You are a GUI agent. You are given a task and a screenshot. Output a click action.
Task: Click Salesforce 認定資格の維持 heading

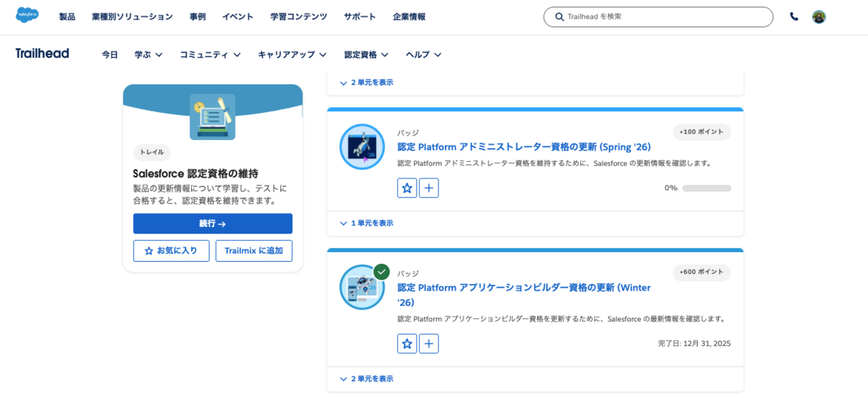pyautogui.click(x=195, y=173)
